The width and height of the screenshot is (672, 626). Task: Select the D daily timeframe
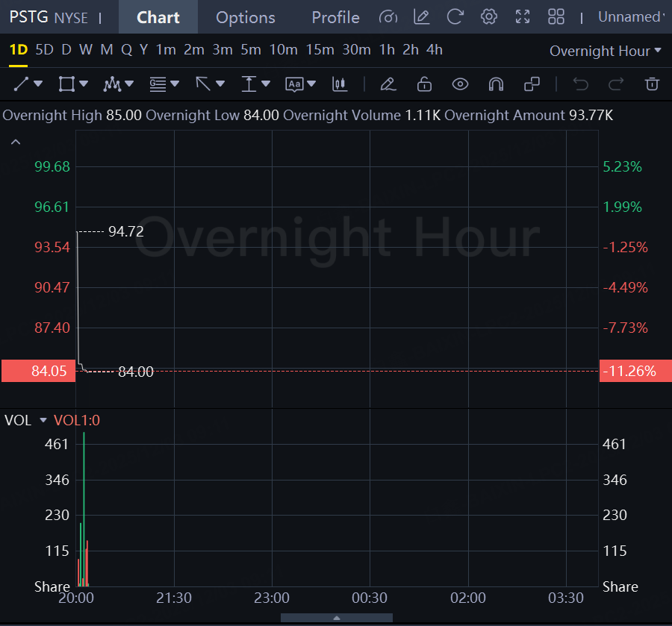(x=66, y=50)
